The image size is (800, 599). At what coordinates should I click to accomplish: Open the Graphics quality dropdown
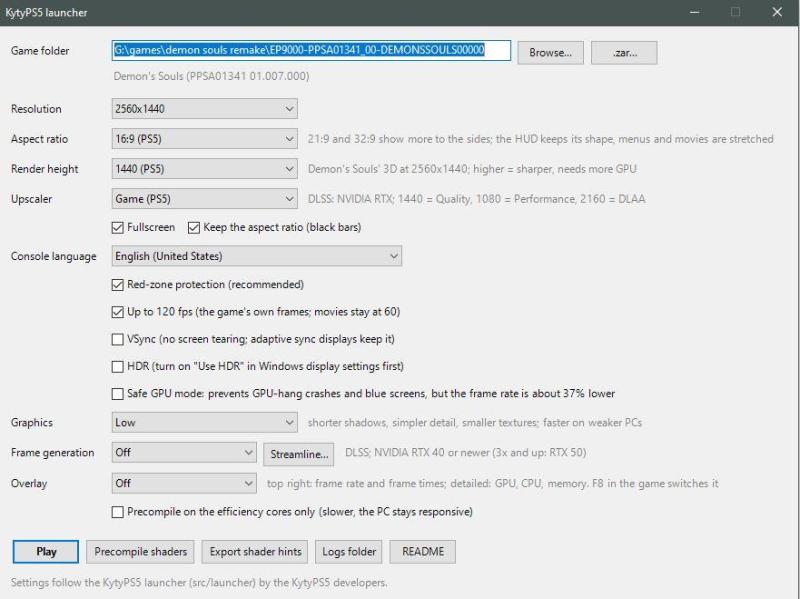point(205,422)
